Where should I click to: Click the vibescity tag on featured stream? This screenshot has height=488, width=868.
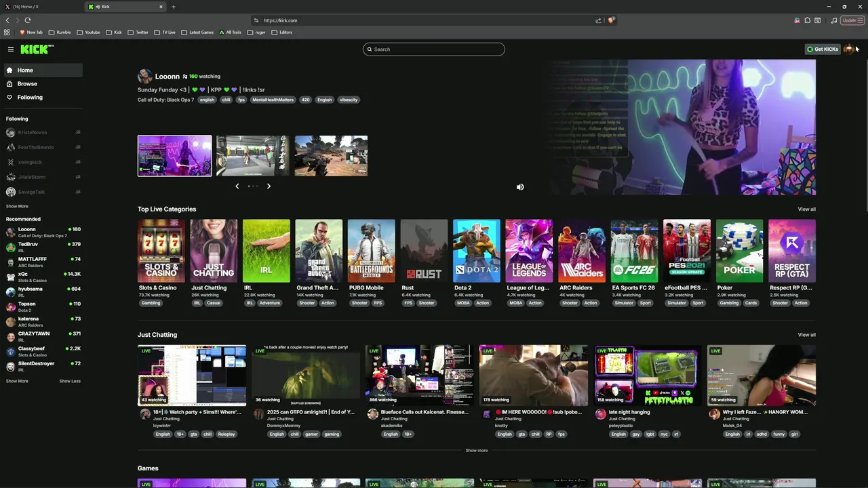tap(349, 100)
